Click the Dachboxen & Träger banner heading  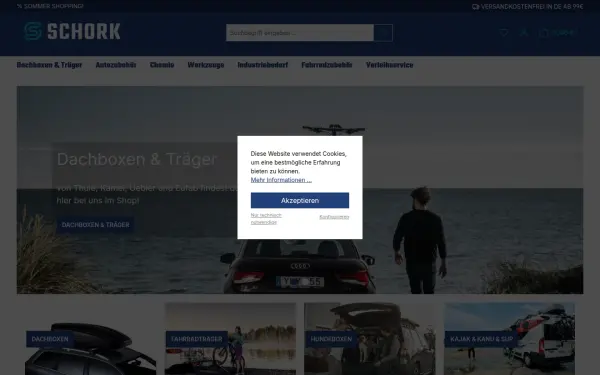click(x=137, y=159)
